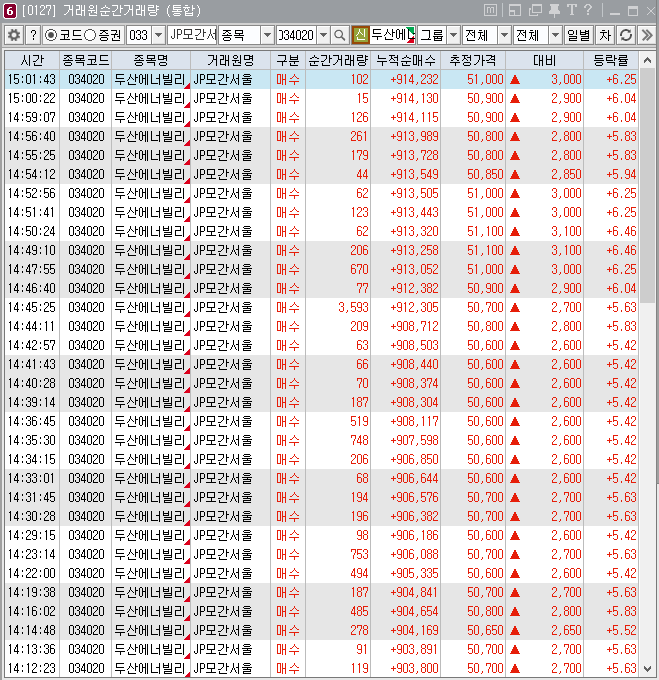Click the window number 6 badge icon
The image size is (659, 680).
(x=10, y=11)
